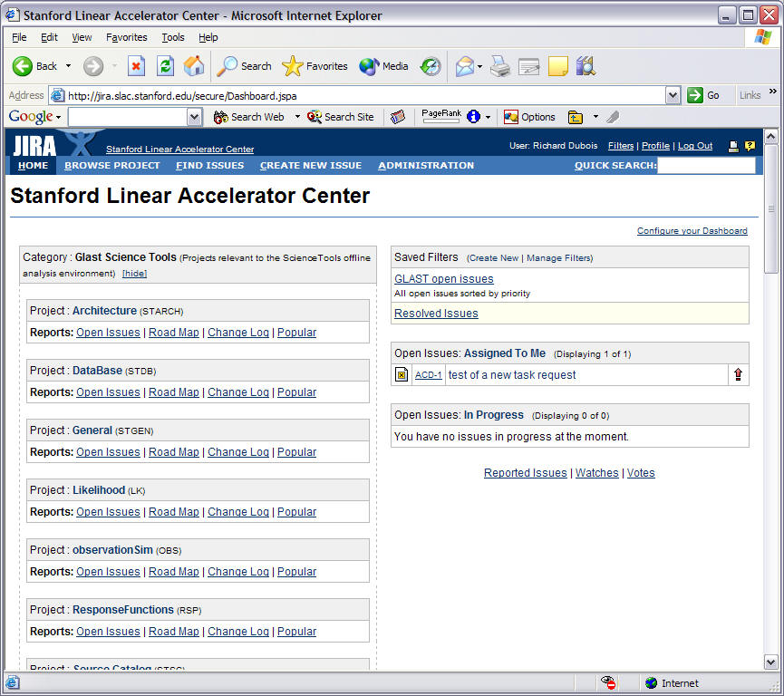784x696 pixels.
Task: Go to the FIND ISSUES tab
Action: click(x=210, y=166)
